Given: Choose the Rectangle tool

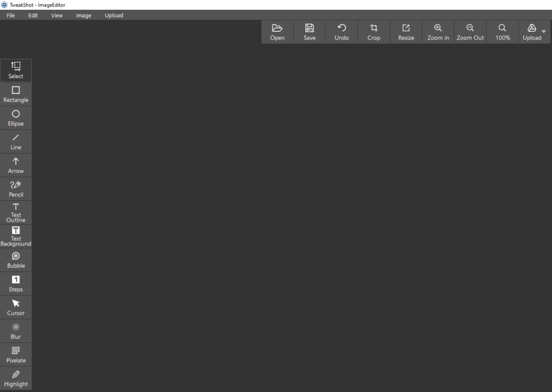Looking at the screenshot, I should click(16, 94).
